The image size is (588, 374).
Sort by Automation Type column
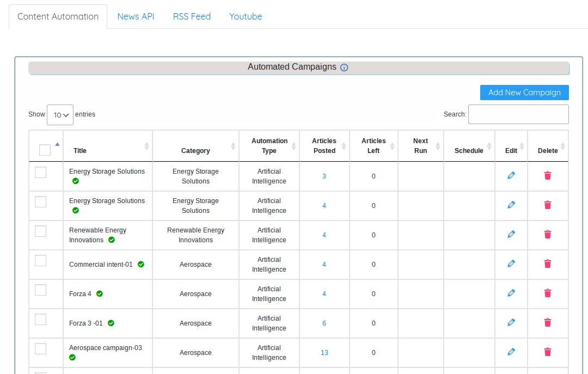(x=269, y=146)
